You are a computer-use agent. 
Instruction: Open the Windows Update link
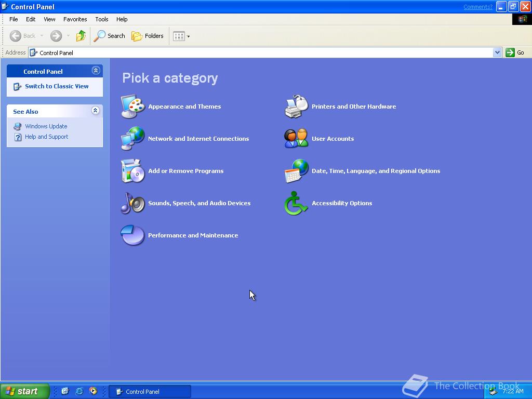pyautogui.click(x=46, y=126)
